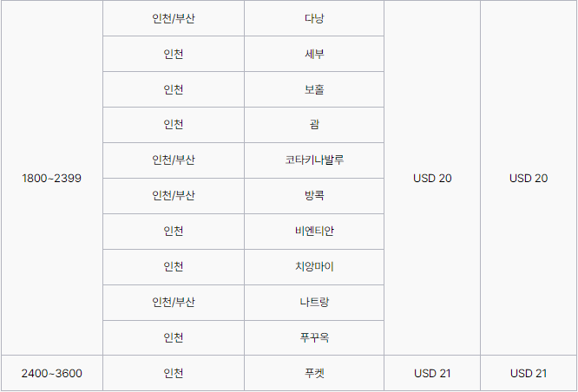
Task: Select the 인천 departure cell beside 세부
Action: 174,55
